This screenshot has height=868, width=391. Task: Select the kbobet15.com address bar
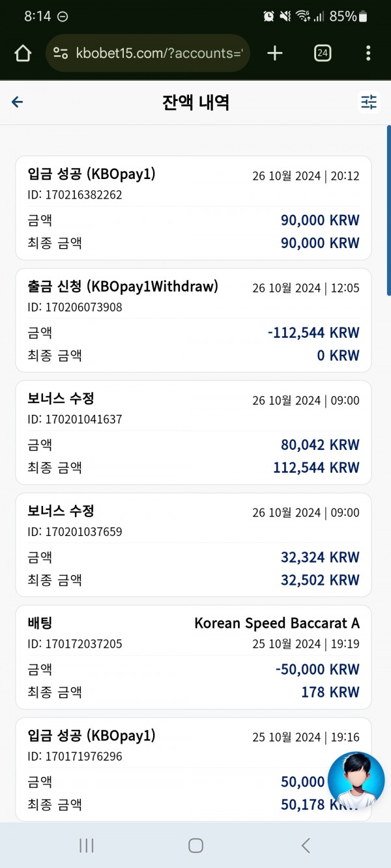point(147,53)
